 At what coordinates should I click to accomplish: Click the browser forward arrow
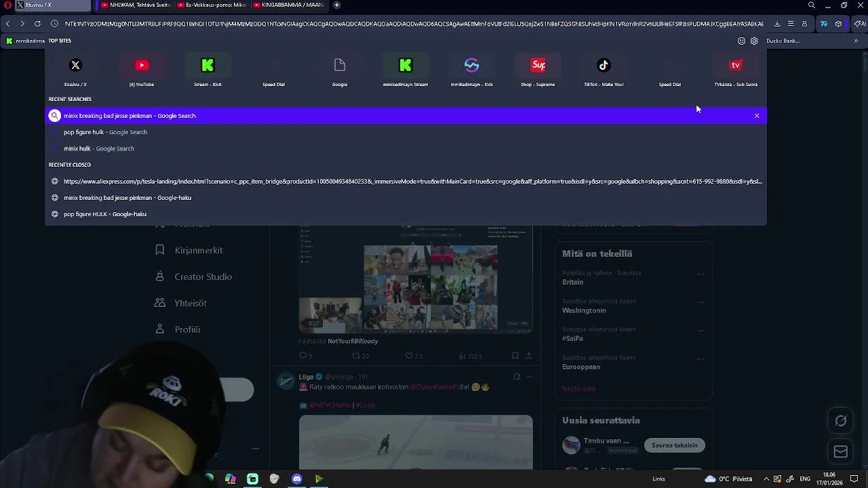[22, 24]
